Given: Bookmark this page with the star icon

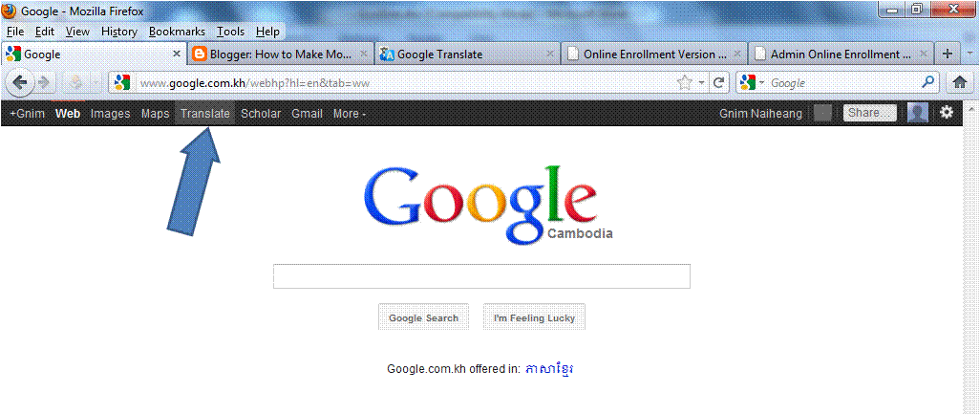Looking at the screenshot, I should click(x=686, y=82).
